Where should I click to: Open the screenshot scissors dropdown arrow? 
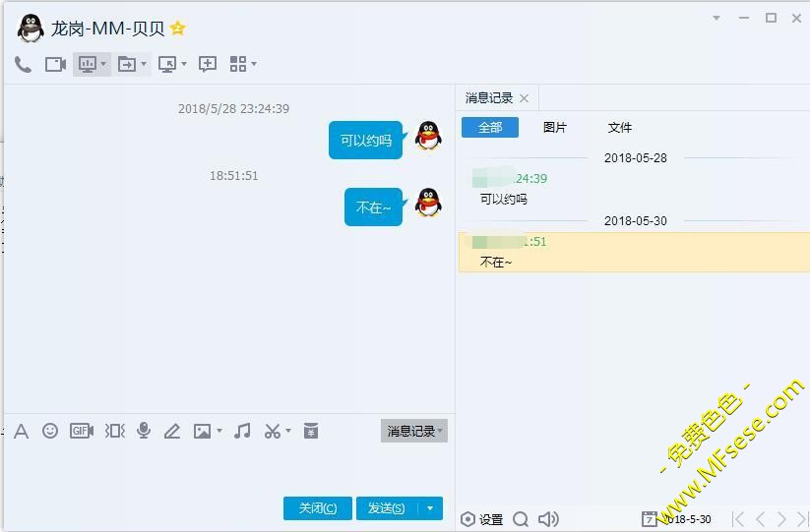click(288, 431)
